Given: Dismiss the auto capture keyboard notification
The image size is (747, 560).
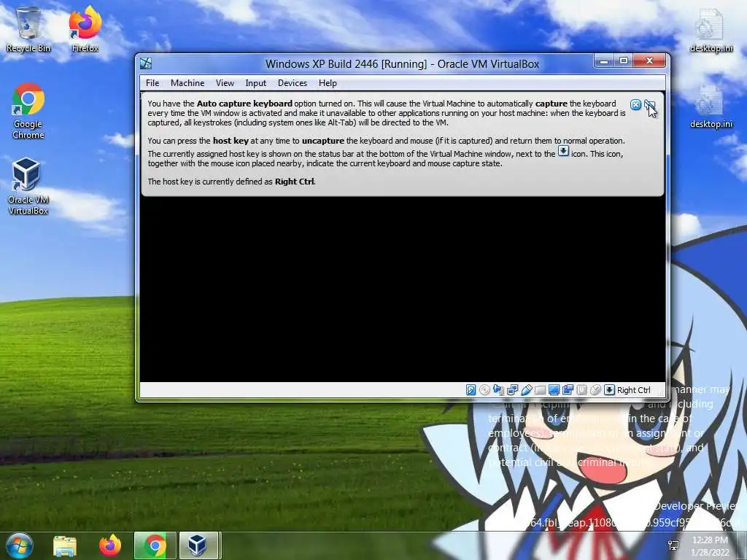Looking at the screenshot, I should pyautogui.click(x=635, y=105).
